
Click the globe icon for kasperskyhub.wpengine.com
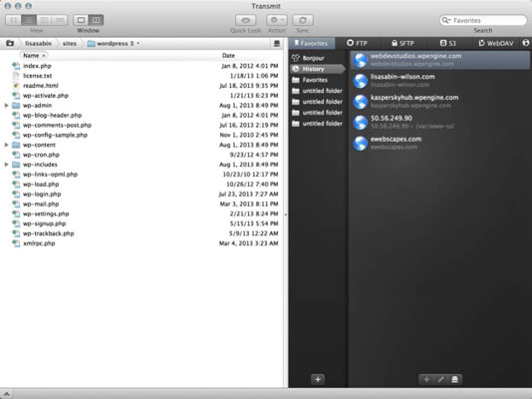tap(360, 102)
